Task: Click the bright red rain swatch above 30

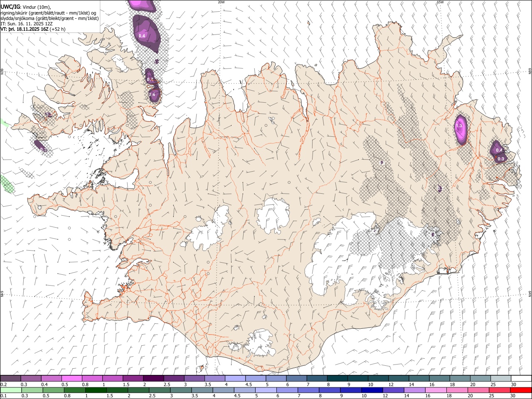Action: 521,390
